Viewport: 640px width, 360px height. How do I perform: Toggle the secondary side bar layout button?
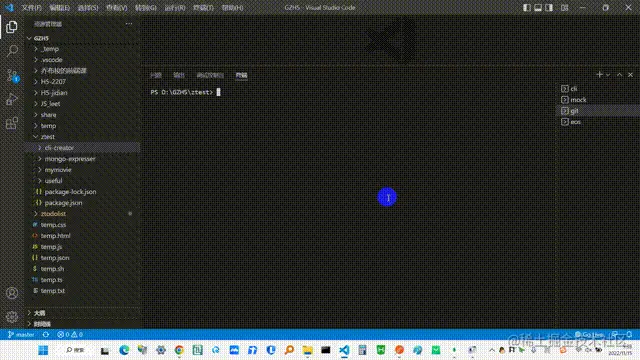[549, 7]
